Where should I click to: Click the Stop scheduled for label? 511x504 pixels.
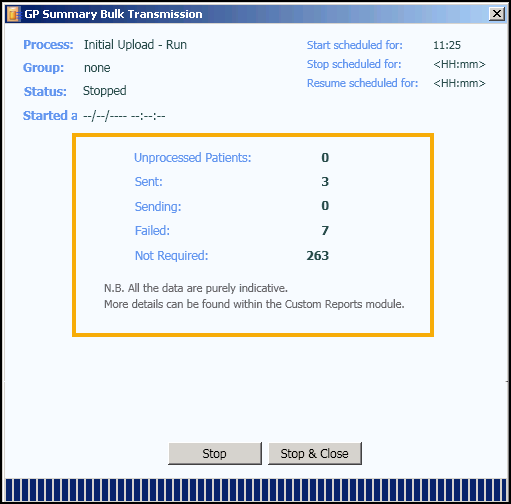pyautogui.click(x=354, y=64)
